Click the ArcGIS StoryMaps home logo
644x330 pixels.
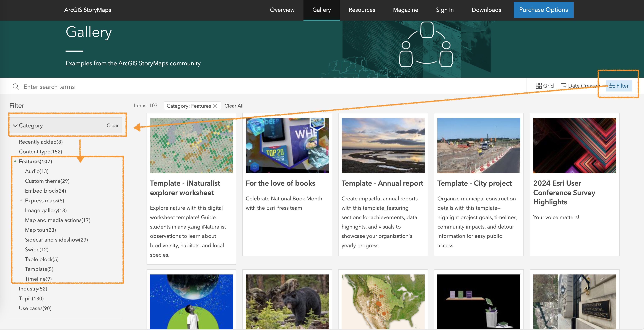click(87, 10)
